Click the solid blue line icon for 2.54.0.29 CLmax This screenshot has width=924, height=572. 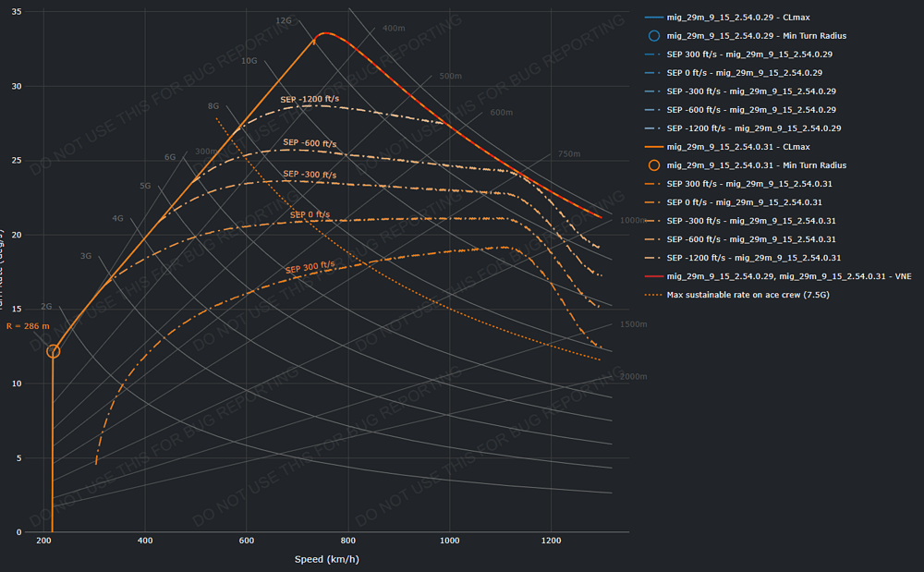click(654, 18)
